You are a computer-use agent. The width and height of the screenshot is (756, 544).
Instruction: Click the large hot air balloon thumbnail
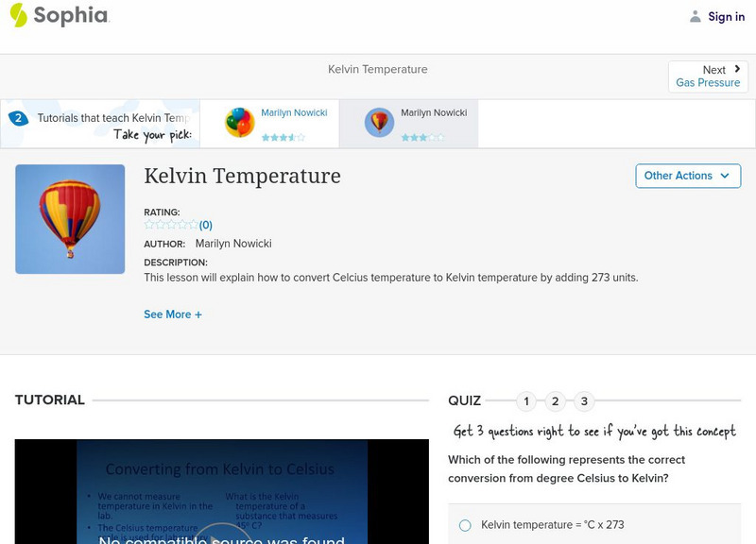pyautogui.click(x=70, y=219)
